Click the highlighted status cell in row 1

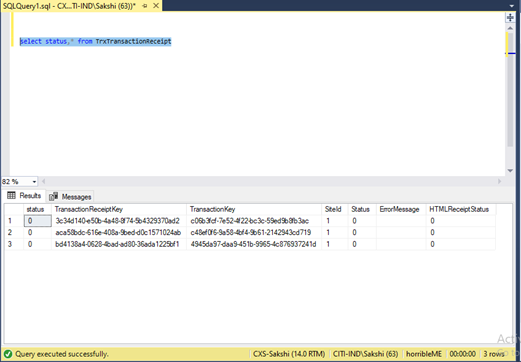click(x=38, y=221)
